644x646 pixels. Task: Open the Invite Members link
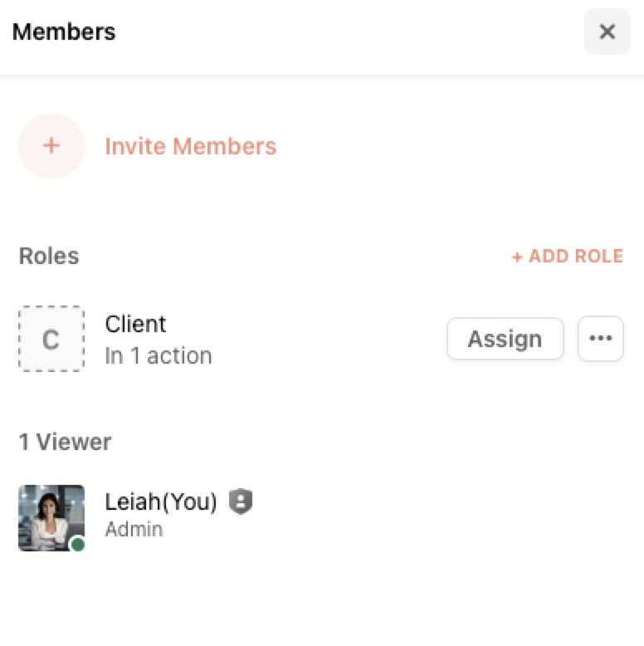191,146
